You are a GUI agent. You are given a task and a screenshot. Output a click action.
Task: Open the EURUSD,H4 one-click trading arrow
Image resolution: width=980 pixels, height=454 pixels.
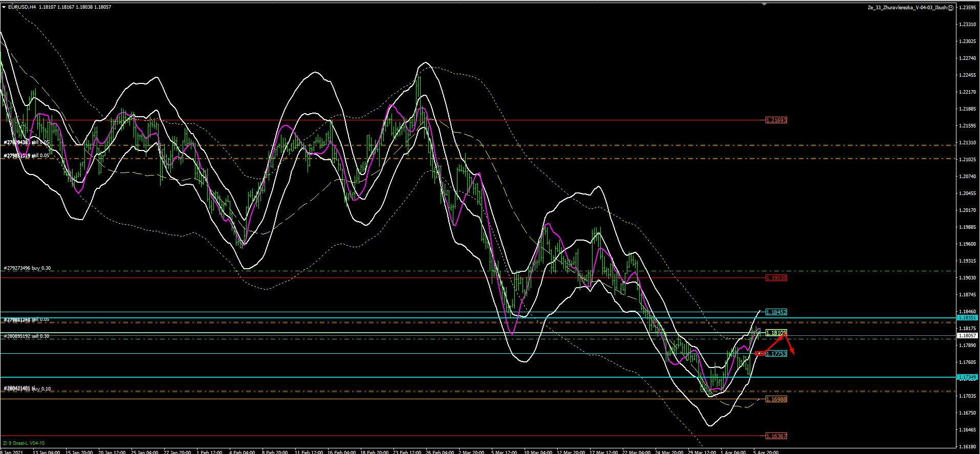(x=4, y=7)
